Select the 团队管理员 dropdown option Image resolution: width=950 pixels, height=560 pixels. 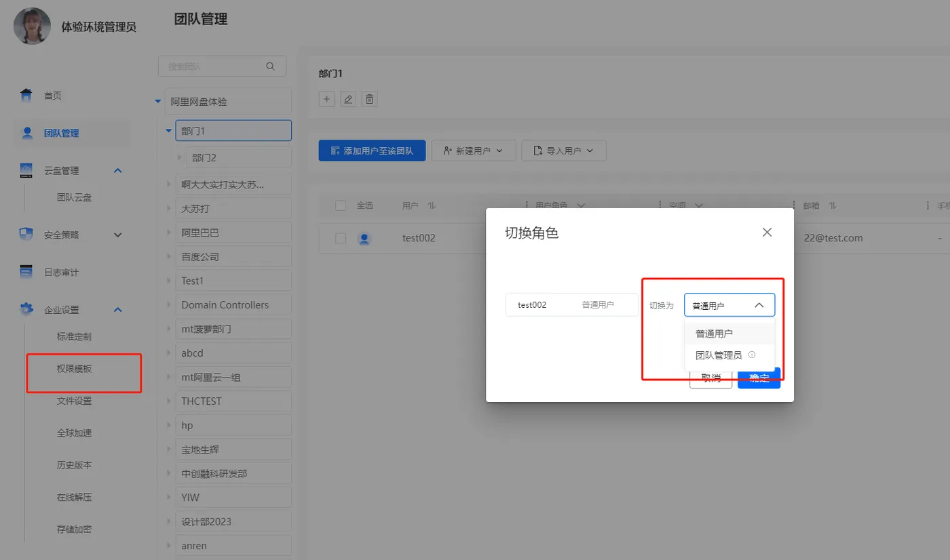click(729, 355)
